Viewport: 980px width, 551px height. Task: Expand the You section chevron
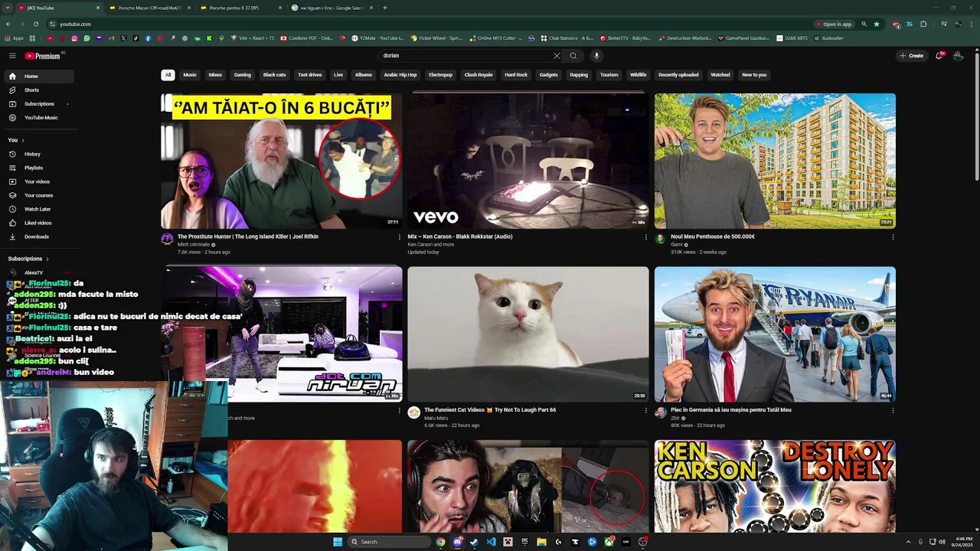pos(23,140)
